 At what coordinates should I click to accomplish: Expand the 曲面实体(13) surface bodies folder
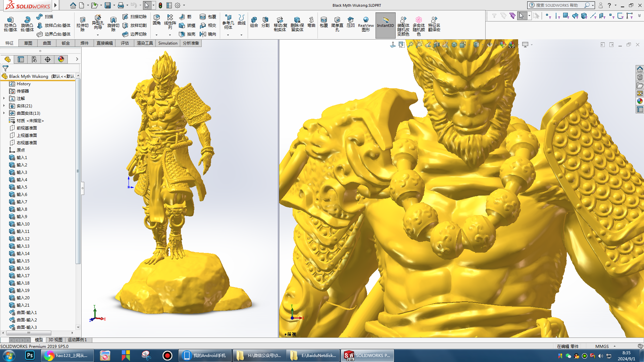tap(4, 113)
